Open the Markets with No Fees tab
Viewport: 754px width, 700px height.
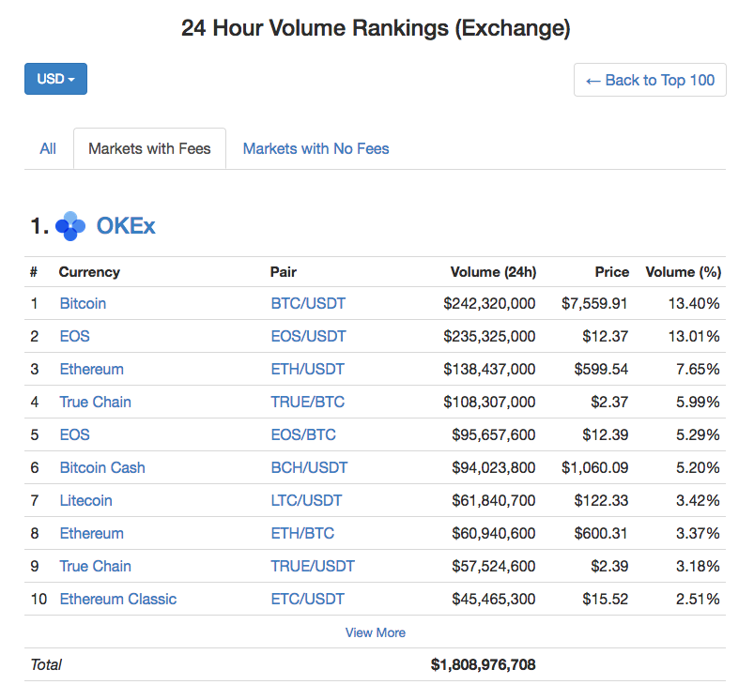[315, 149]
